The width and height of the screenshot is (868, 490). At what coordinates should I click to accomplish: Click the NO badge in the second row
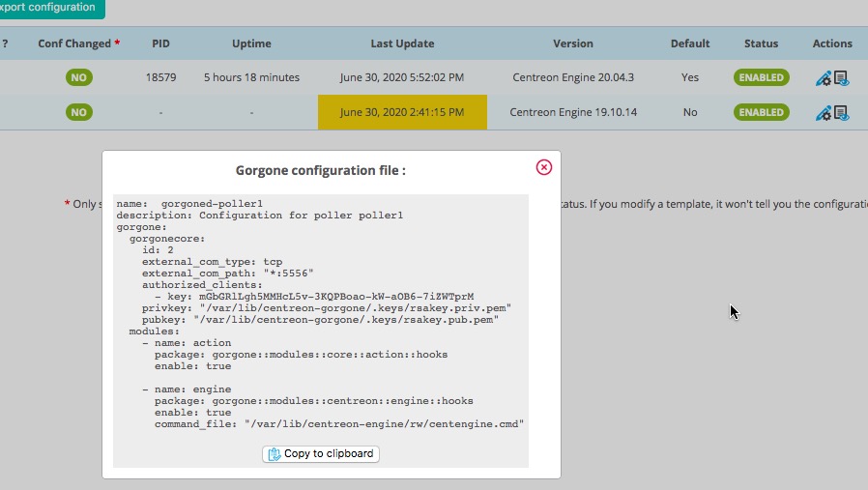click(79, 112)
